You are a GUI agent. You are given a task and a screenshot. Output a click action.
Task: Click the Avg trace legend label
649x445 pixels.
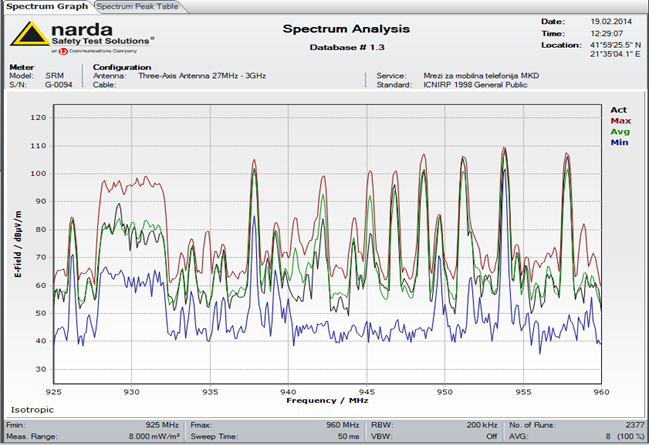click(x=619, y=132)
